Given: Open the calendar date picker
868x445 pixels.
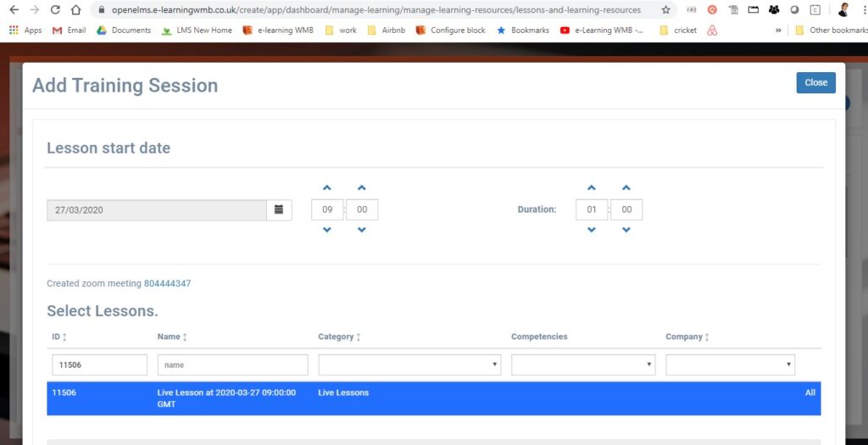Looking at the screenshot, I should (279, 209).
